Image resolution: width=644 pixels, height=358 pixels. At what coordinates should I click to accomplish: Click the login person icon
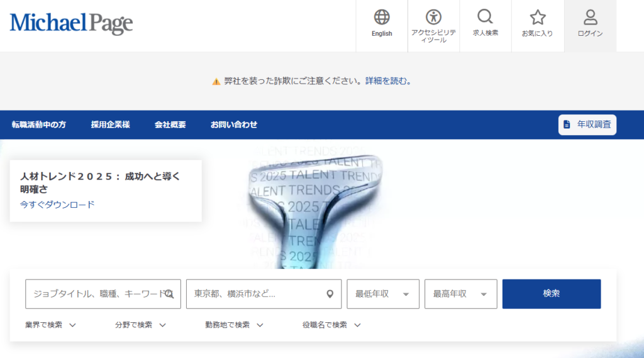click(x=590, y=18)
